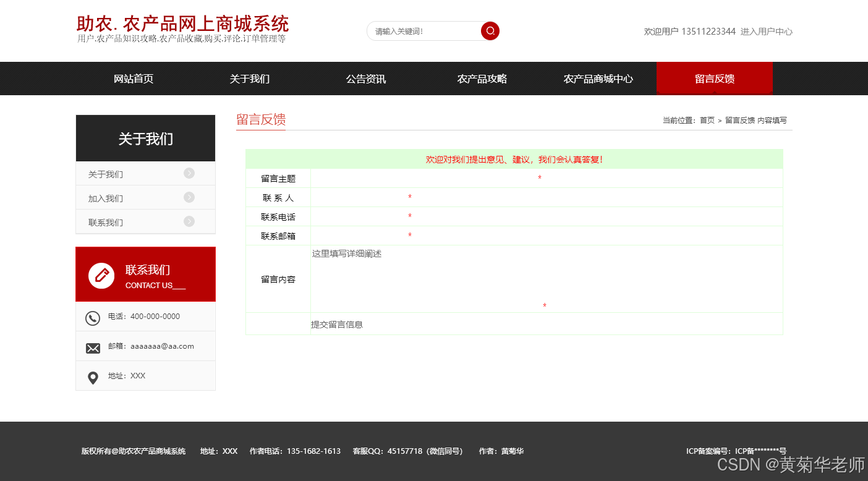Click the 地址：XXX text in sidebar
The width and height of the screenshot is (868, 481).
point(127,376)
